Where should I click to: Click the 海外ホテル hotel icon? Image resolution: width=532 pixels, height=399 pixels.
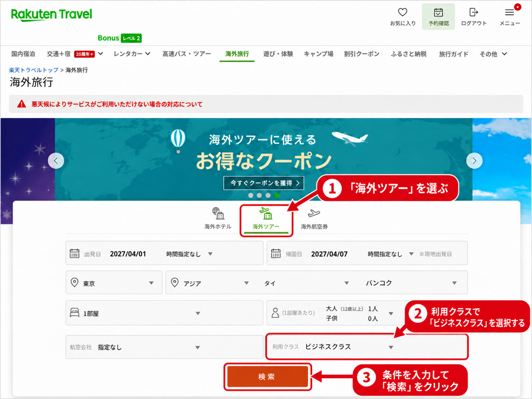tap(218, 214)
